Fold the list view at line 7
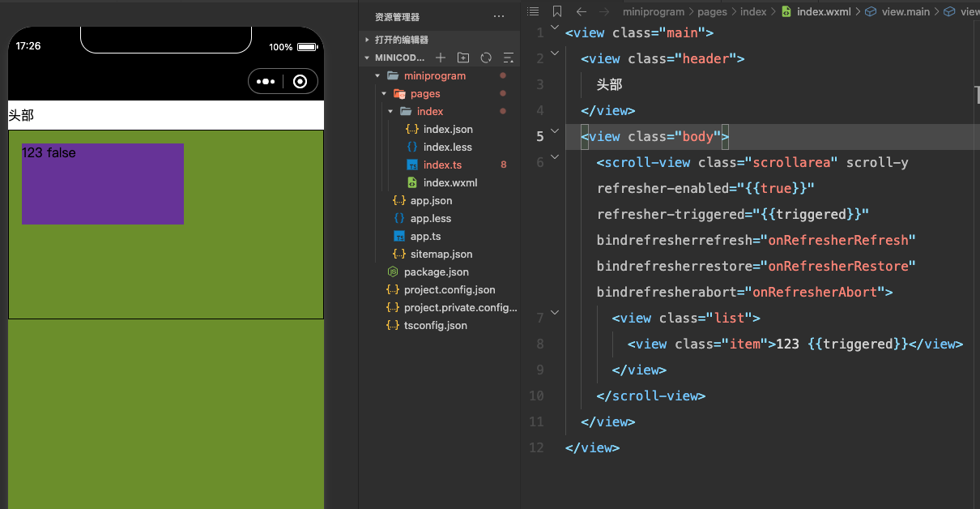The image size is (980, 509). click(555, 313)
